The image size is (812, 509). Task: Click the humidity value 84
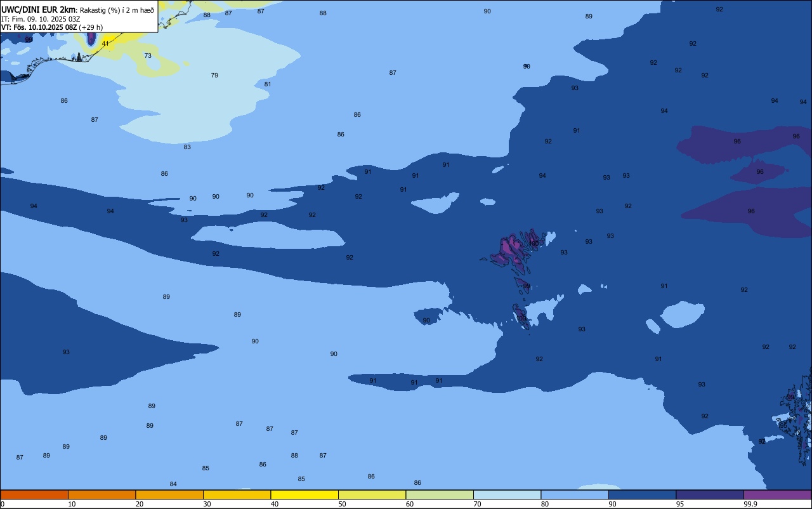point(173,484)
